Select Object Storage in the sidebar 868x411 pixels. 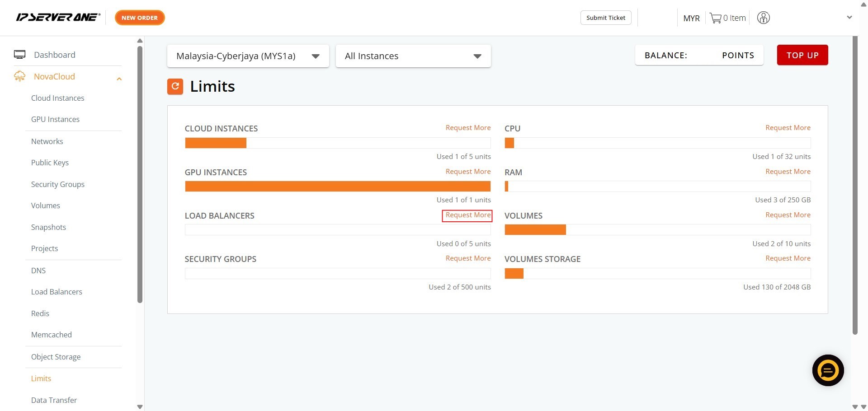tap(56, 357)
